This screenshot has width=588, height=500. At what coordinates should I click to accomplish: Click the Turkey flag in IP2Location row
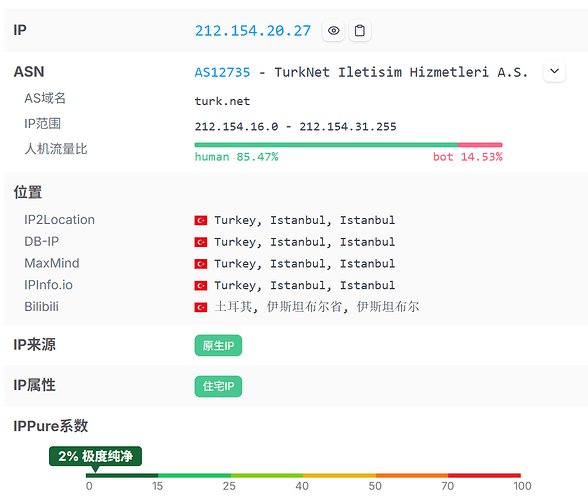click(201, 220)
